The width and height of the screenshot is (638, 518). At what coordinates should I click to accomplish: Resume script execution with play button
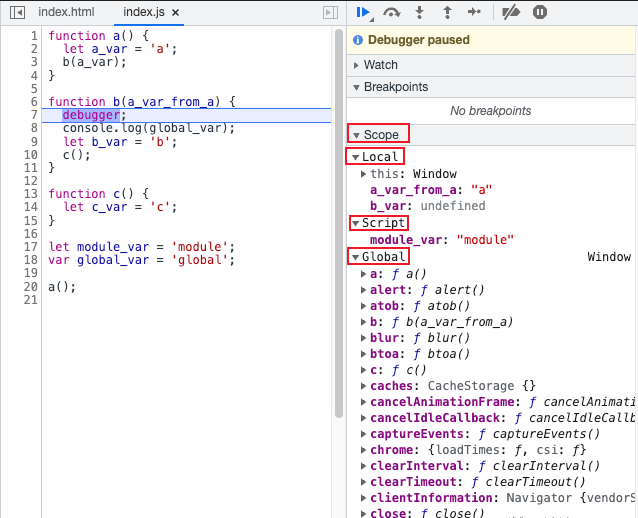(364, 13)
